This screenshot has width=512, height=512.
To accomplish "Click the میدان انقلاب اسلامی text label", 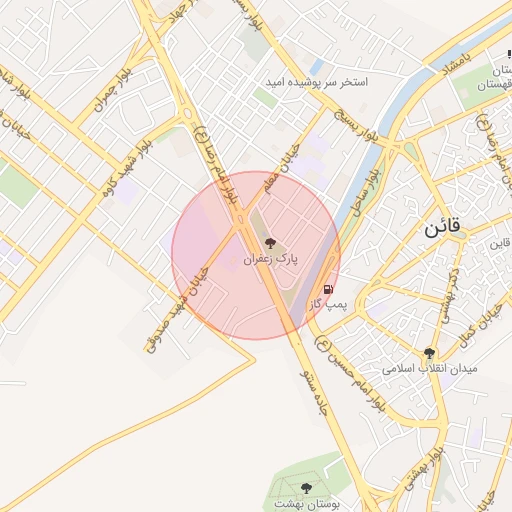I will click(x=429, y=369).
